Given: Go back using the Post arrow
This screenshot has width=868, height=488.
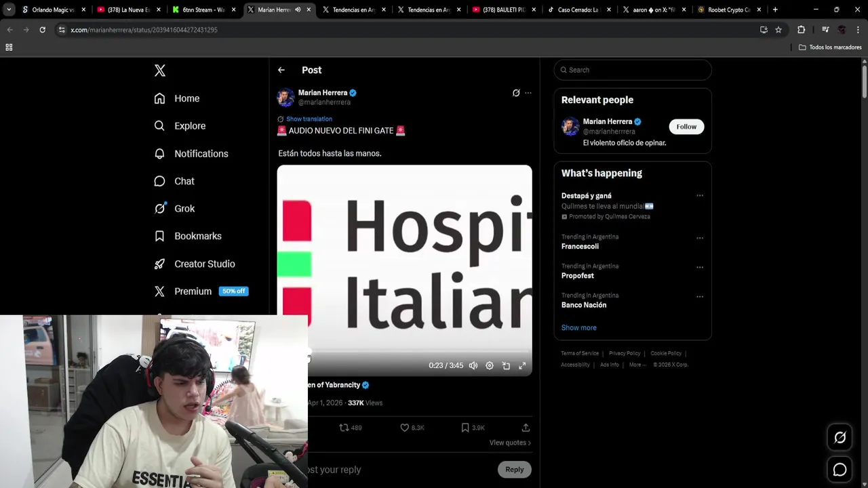Looking at the screenshot, I should [281, 70].
